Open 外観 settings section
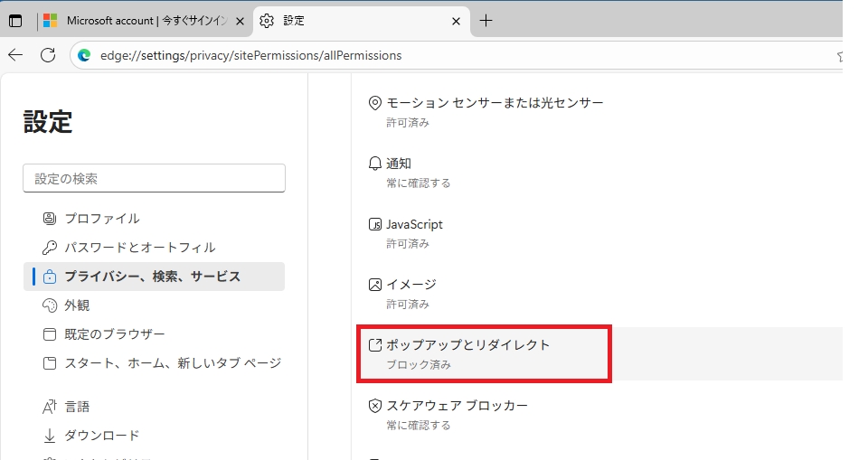The image size is (868, 460). [77, 305]
